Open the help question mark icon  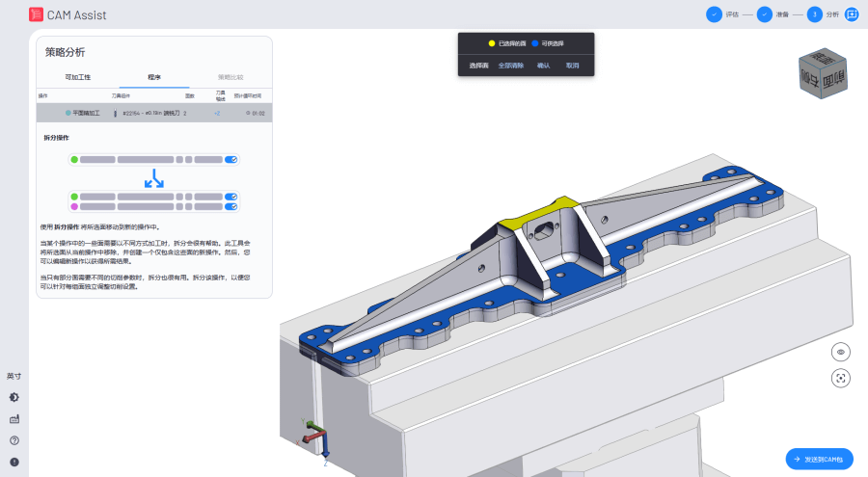(14, 440)
